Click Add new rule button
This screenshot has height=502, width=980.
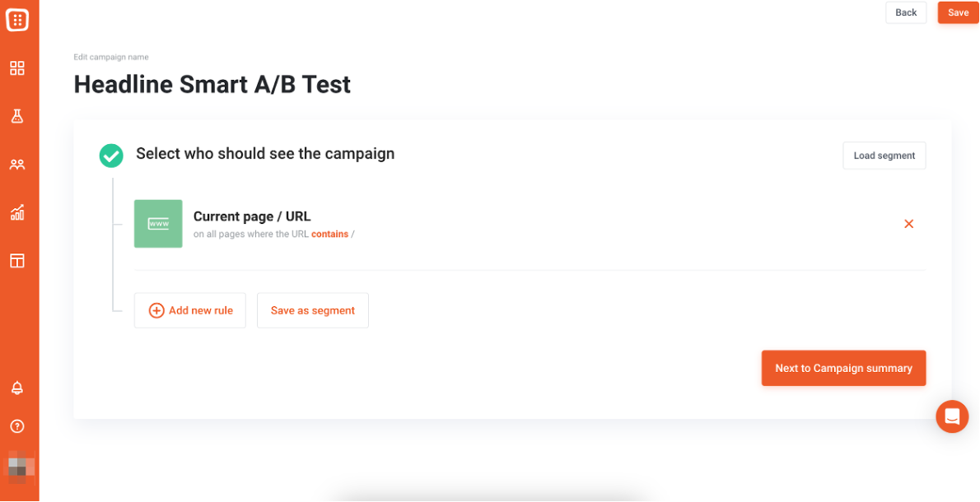(x=190, y=310)
